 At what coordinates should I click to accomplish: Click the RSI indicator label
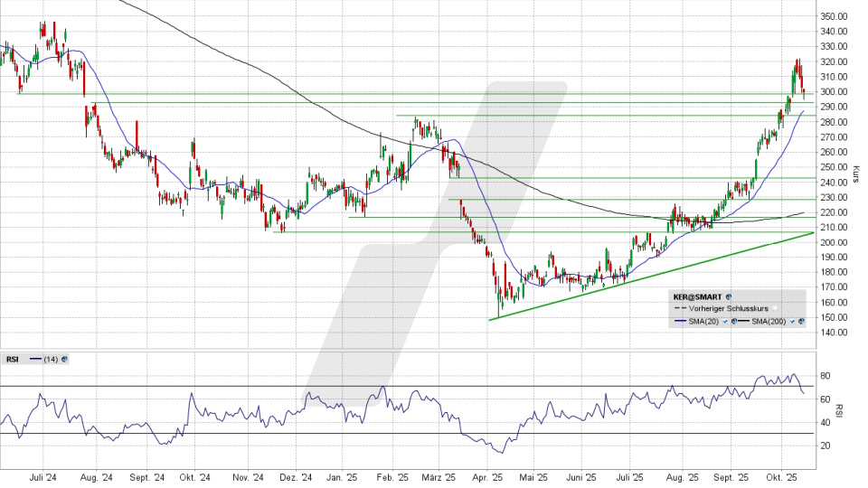click(x=12, y=359)
